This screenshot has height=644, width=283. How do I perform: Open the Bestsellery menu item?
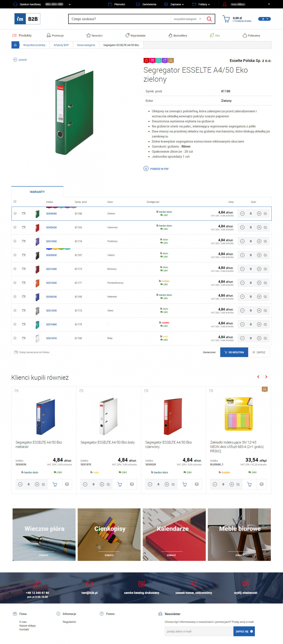178,35
